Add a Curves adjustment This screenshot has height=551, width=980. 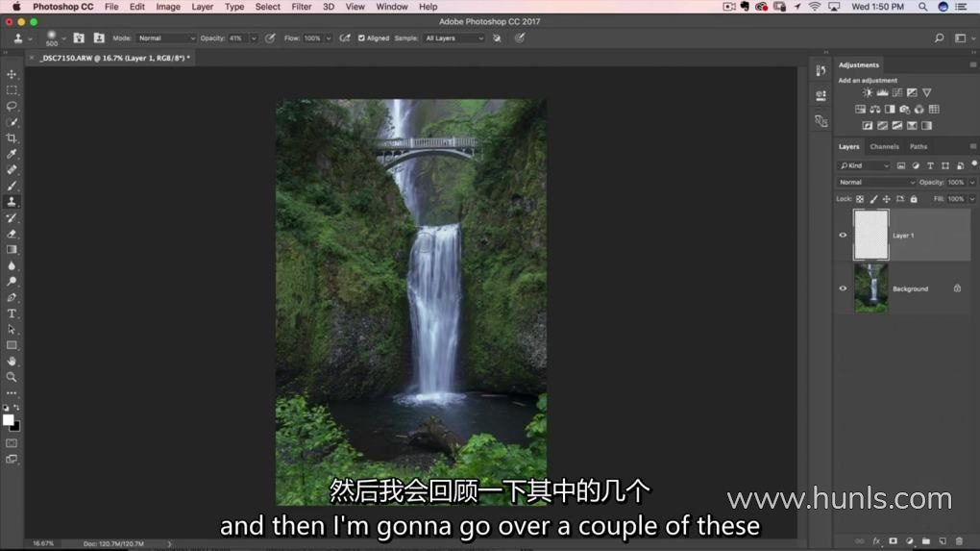coord(897,92)
